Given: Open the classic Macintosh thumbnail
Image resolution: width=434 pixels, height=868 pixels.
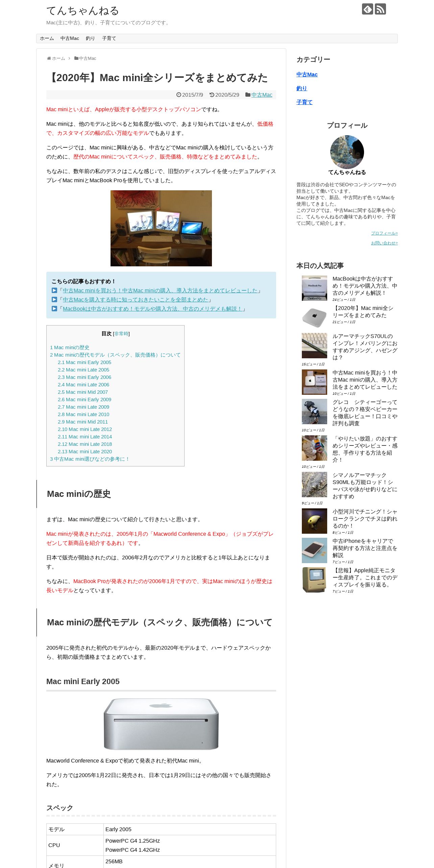Looking at the screenshot, I should tap(314, 580).
